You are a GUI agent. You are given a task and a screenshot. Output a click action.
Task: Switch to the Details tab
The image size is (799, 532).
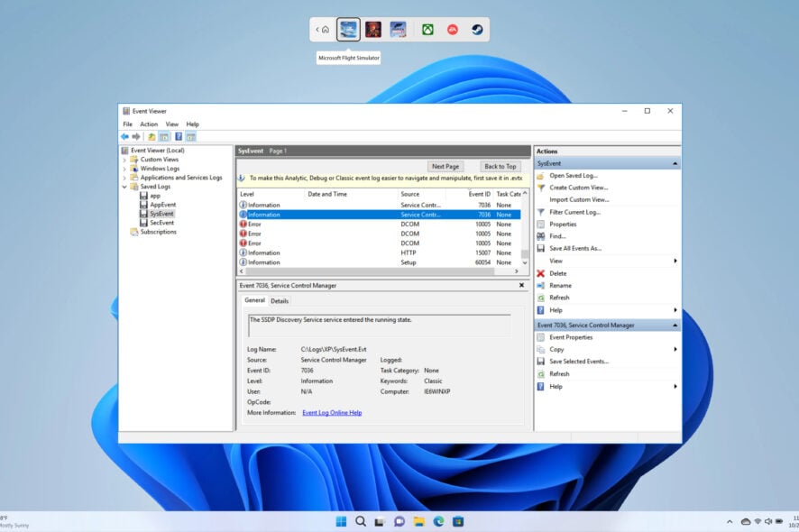click(280, 301)
